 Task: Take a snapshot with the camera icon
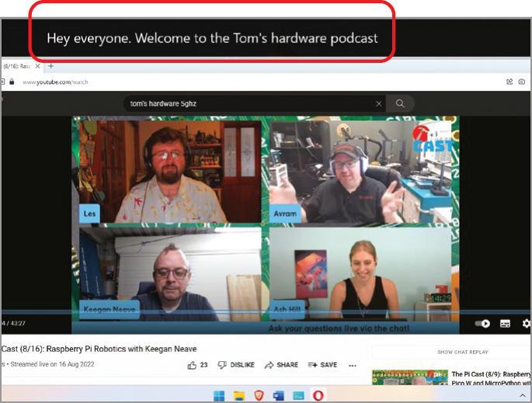(x=521, y=82)
